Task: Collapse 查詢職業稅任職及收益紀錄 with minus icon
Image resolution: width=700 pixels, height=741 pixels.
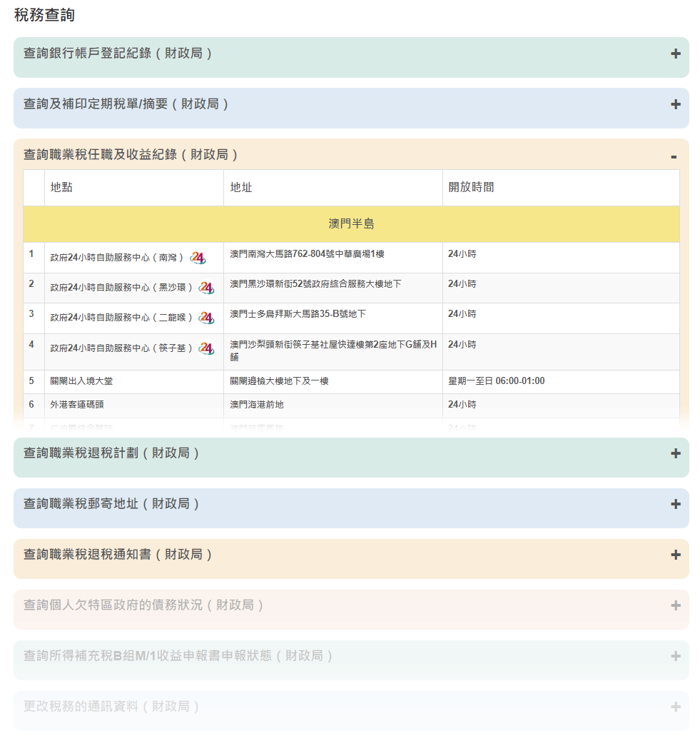Action: [x=674, y=156]
